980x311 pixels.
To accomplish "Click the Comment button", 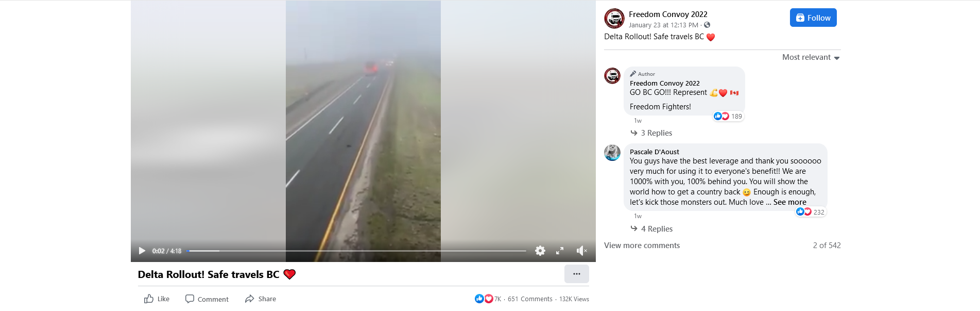I will pyautogui.click(x=207, y=299).
